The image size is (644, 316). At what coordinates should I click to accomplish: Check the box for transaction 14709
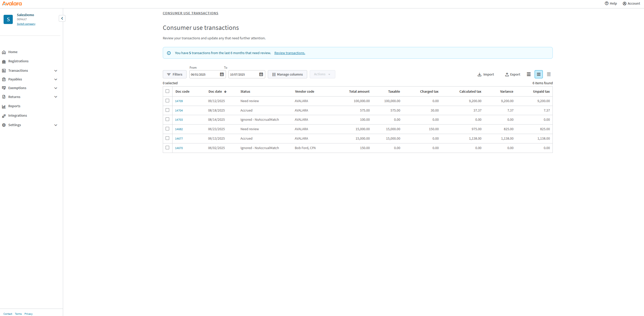[167, 101]
